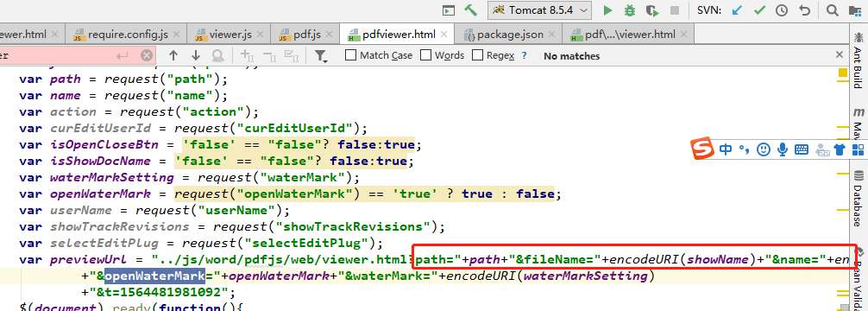Click variable waterMarkSetting declaration

pyautogui.click(x=112, y=178)
